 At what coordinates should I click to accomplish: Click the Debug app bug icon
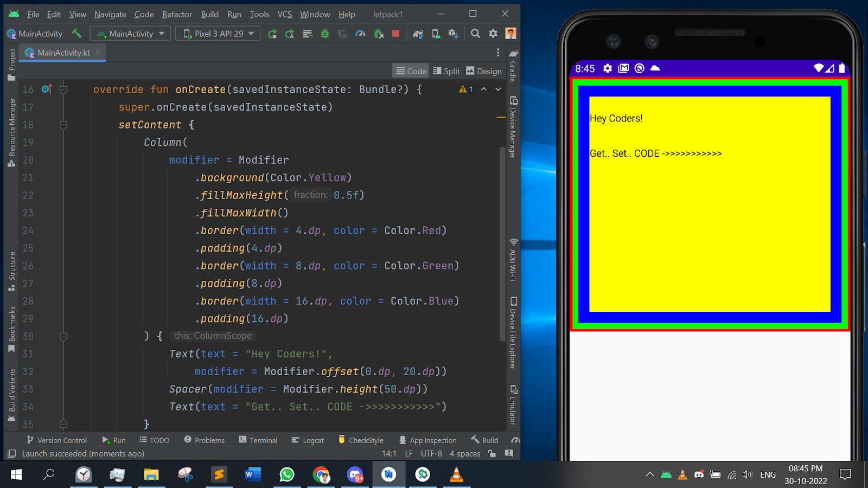click(325, 34)
